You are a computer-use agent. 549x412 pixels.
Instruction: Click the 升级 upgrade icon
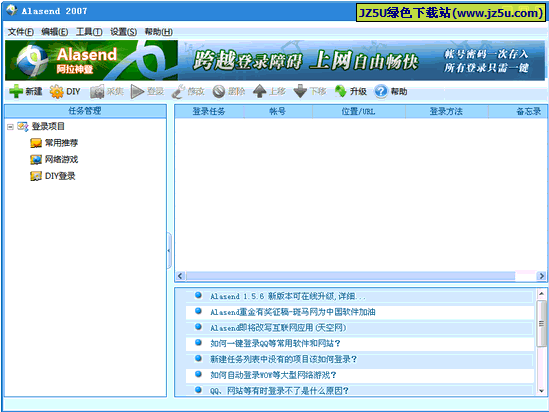(341, 91)
